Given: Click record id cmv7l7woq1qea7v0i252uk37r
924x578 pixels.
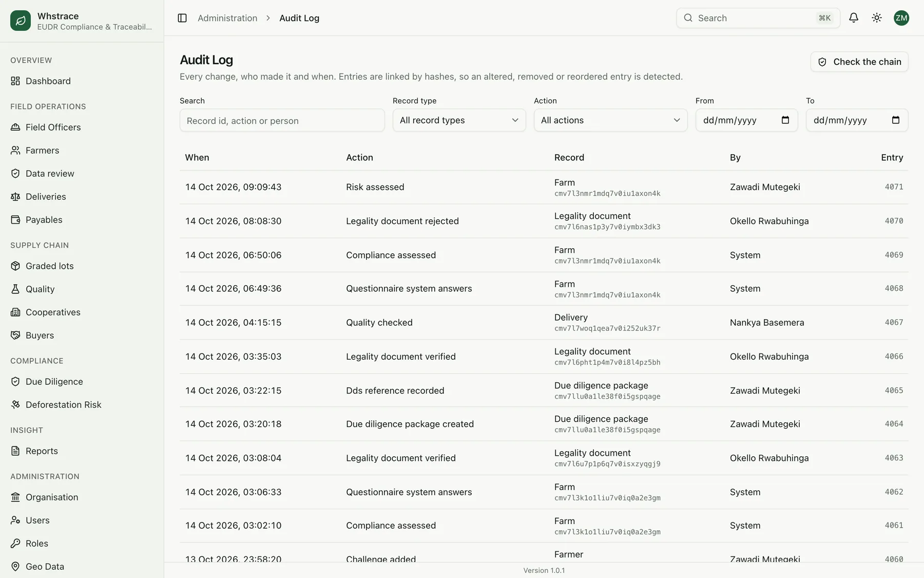Looking at the screenshot, I should (x=607, y=328).
